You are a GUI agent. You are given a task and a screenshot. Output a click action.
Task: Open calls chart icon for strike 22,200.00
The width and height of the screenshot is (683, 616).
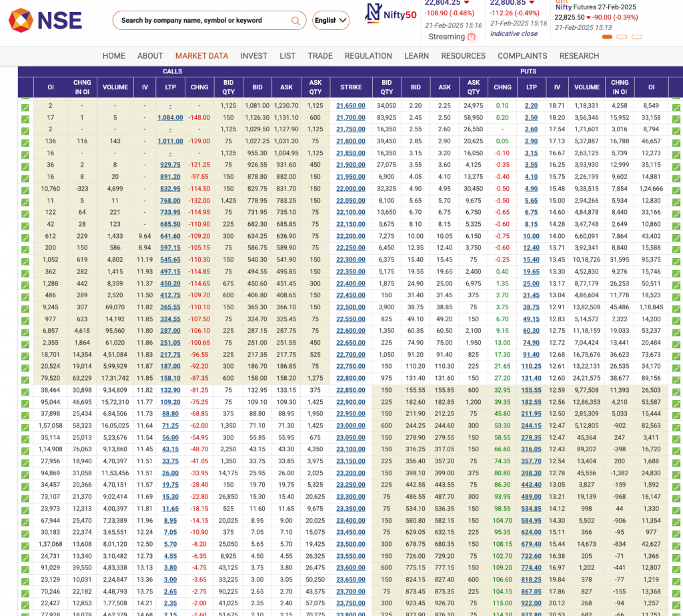25,238
